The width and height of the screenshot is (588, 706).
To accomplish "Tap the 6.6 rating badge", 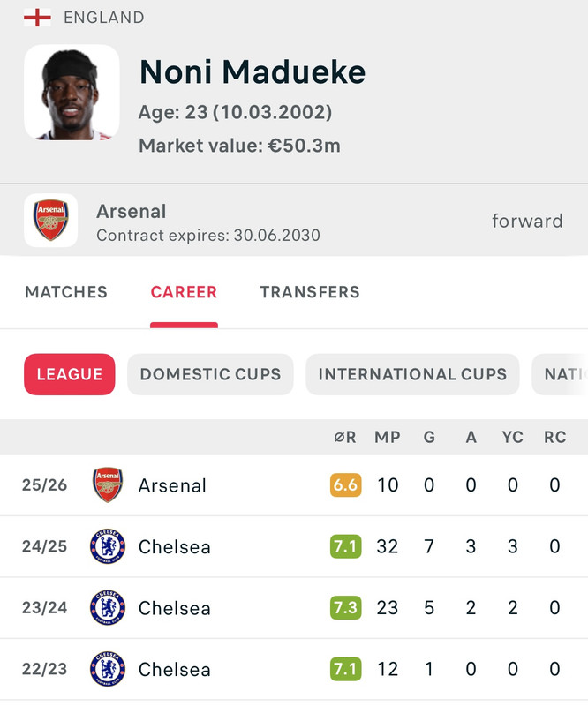I will pyautogui.click(x=345, y=485).
